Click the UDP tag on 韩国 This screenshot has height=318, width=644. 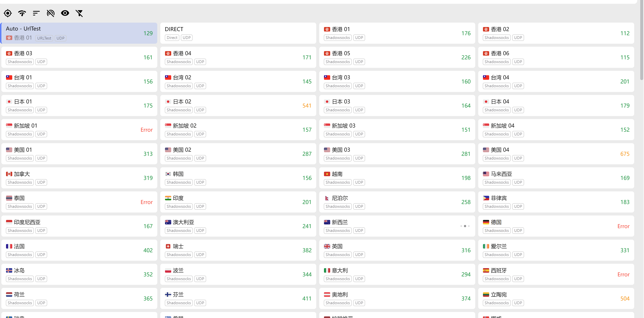(x=200, y=182)
